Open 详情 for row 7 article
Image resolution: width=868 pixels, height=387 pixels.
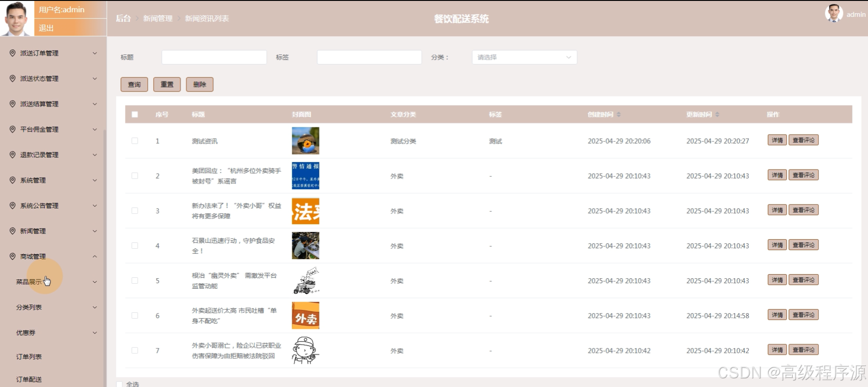tap(777, 349)
